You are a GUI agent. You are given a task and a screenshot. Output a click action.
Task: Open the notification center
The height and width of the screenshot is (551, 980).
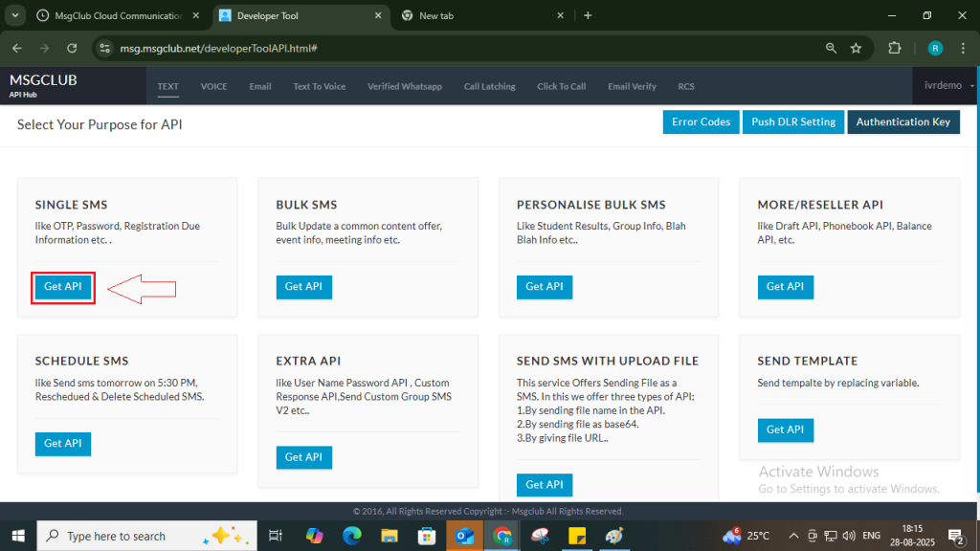coord(956,536)
